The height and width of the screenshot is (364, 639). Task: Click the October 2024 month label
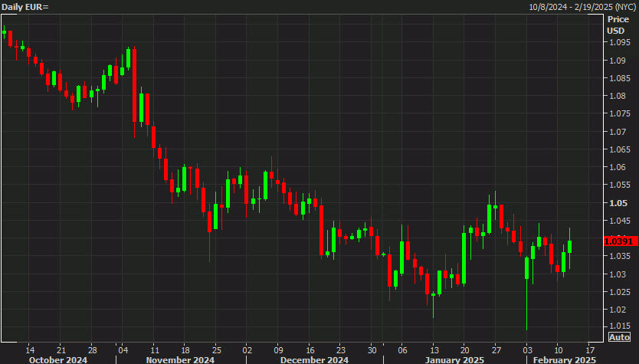(x=58, y=360)
